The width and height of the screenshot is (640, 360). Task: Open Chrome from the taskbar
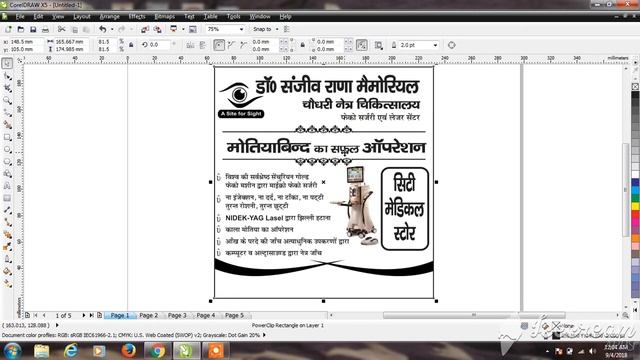coord(157,351)
